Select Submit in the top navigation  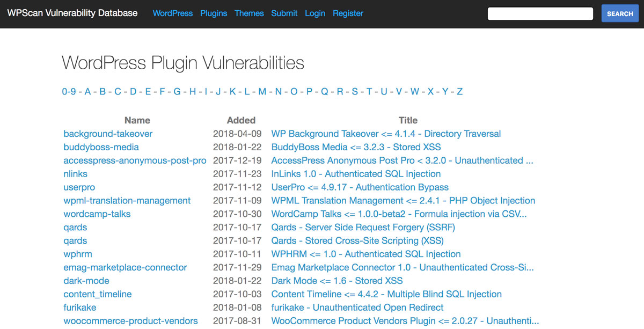coord(284,13)
